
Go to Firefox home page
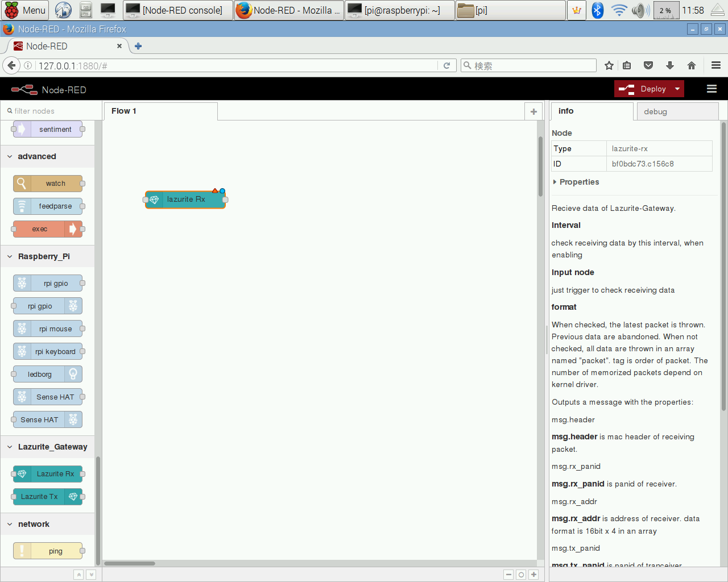point(692,65)
